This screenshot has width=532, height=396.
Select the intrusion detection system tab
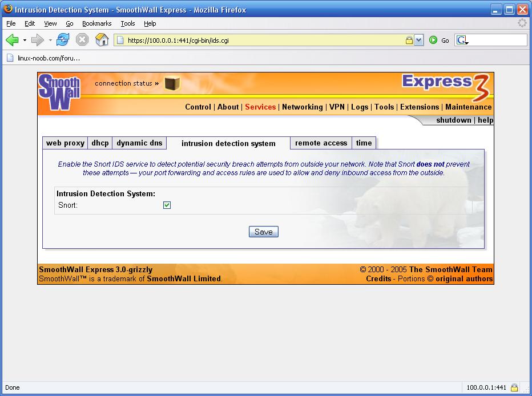point(228,143)
